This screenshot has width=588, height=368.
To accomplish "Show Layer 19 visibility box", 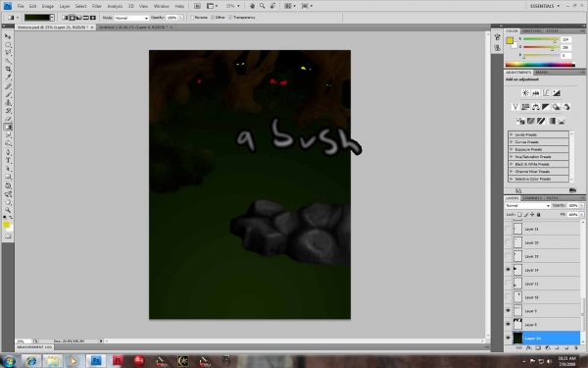I will (x=508, y=256).
